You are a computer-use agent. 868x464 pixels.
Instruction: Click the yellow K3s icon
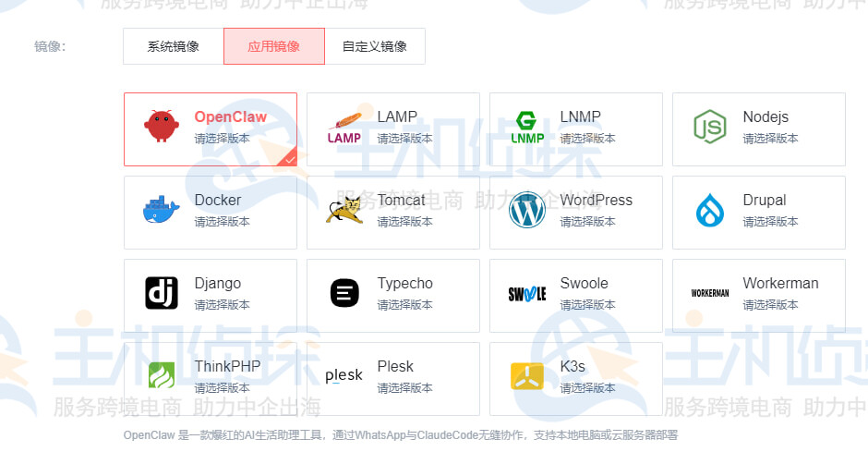pos(527,376)
